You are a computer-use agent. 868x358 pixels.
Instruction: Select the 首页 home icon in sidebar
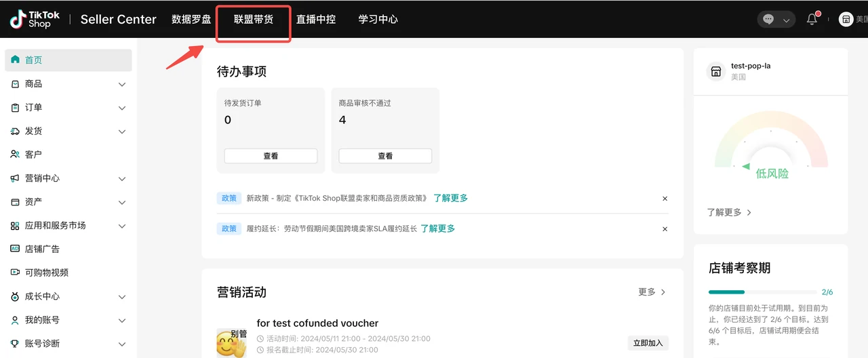[x=16, y=60]
